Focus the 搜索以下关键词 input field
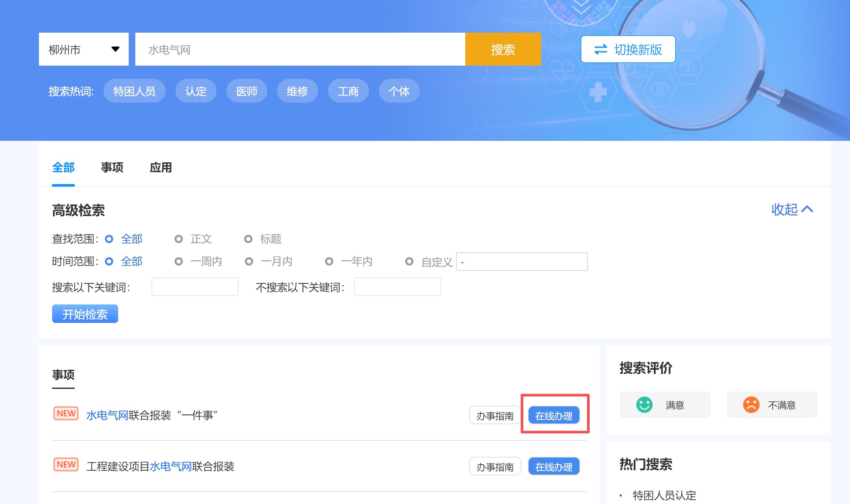 click(x=195, y=287)
